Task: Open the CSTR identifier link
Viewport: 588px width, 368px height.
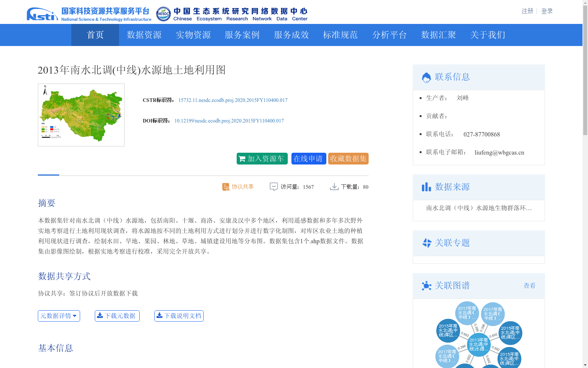Action: [233, 100]
